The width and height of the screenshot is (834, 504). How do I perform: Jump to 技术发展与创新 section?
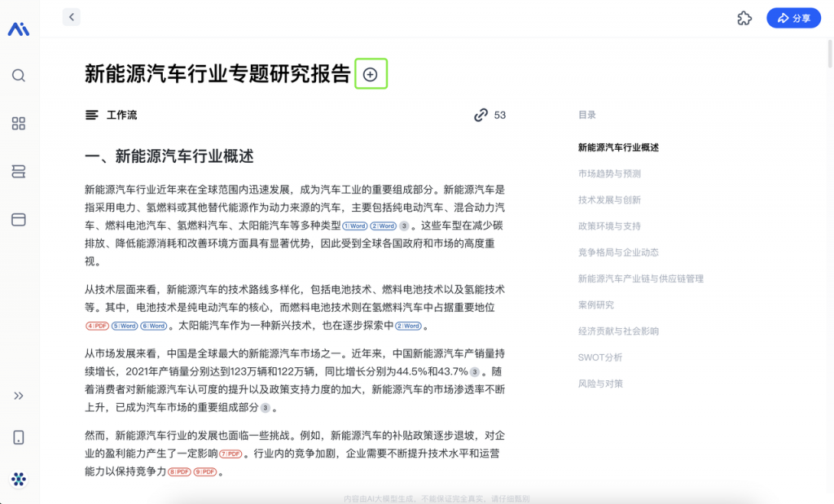[x=609, y=200]
